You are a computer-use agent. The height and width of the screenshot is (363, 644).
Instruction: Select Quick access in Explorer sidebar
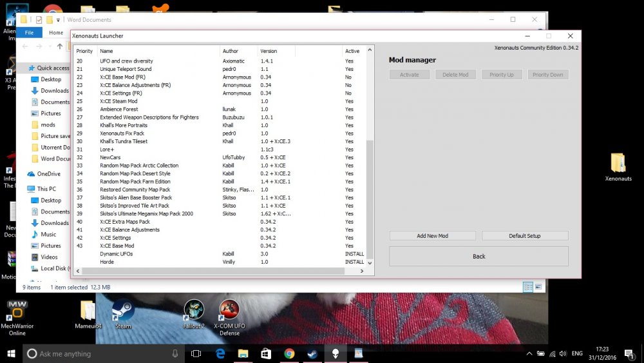[48, 68]
